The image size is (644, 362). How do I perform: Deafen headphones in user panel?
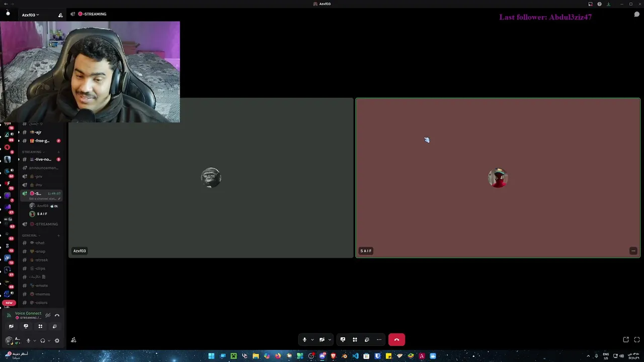[42, 340]
